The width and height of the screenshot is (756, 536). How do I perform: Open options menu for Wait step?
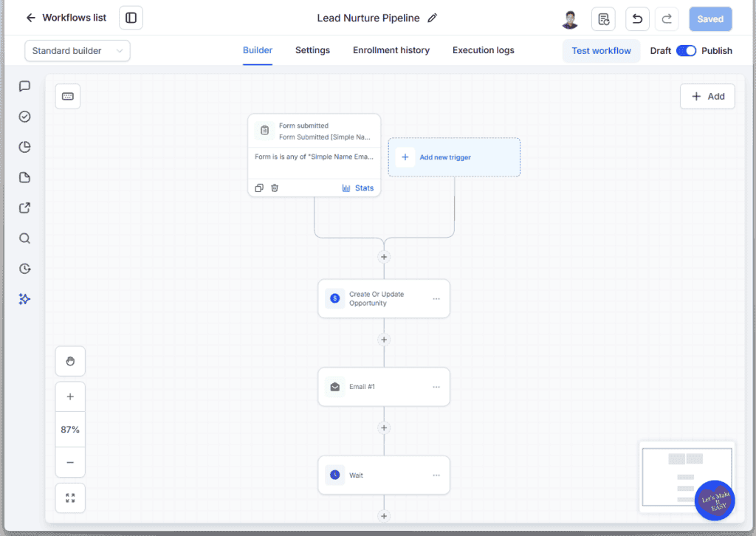tap(436, 475)
